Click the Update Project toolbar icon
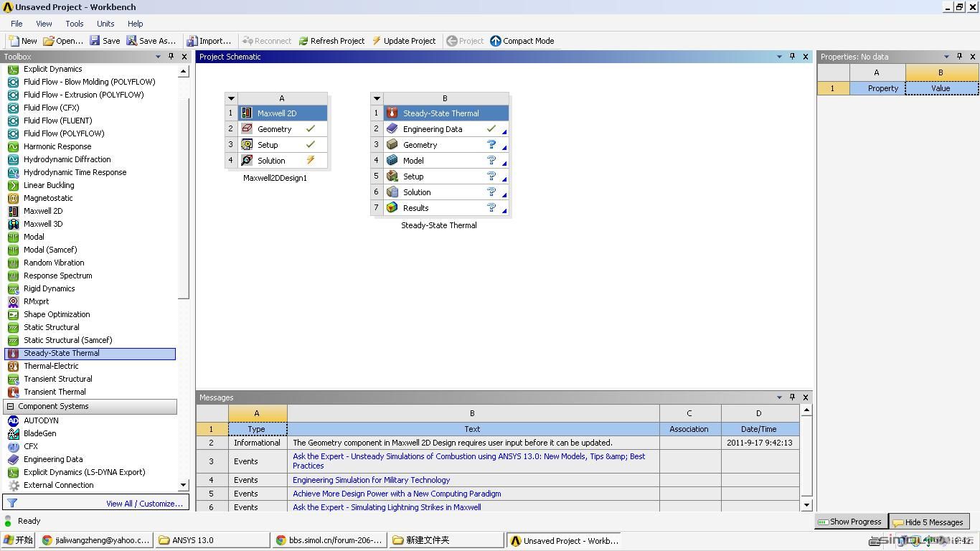Screen dimensions: 980x551 377,41
